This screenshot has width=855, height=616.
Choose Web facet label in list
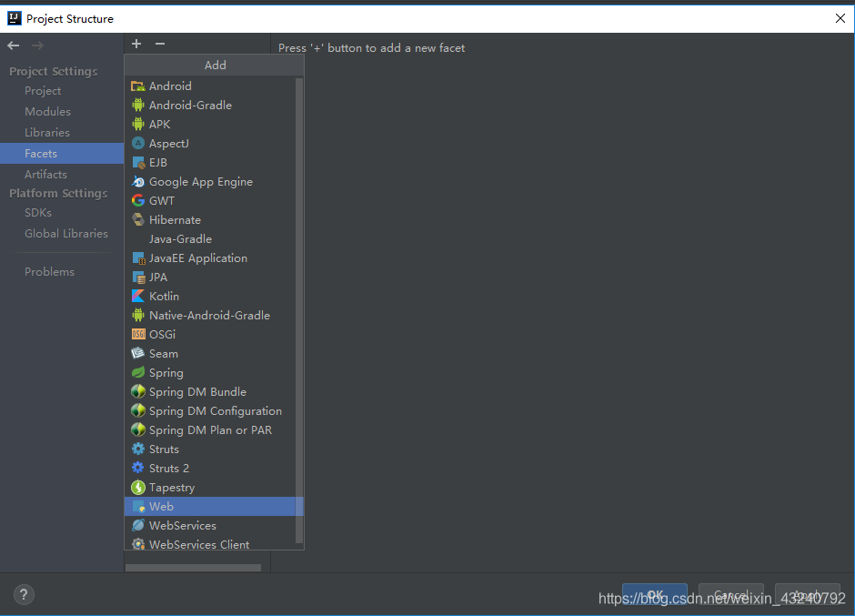[161, 506]
